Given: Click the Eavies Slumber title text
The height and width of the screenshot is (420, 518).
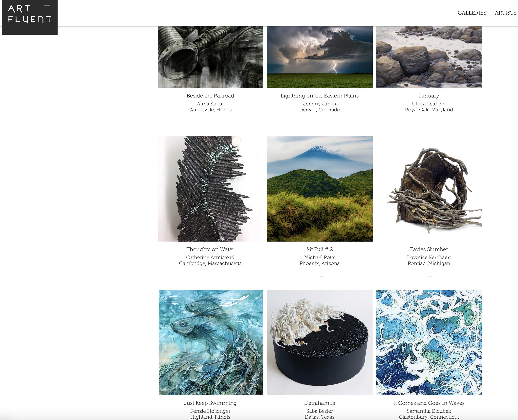Looking at the screenshot, I should point(429,249).
